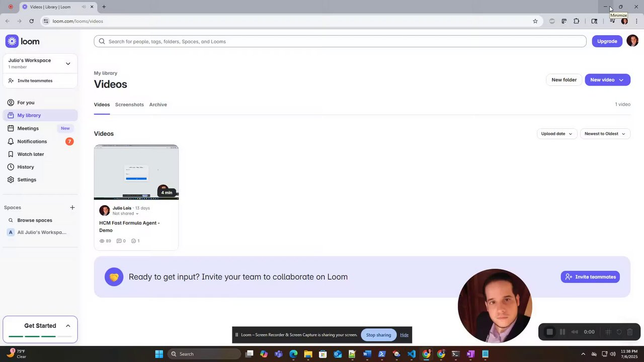
Task: Open File Explorer from the taskbar
Action: (x=308, y=354)
